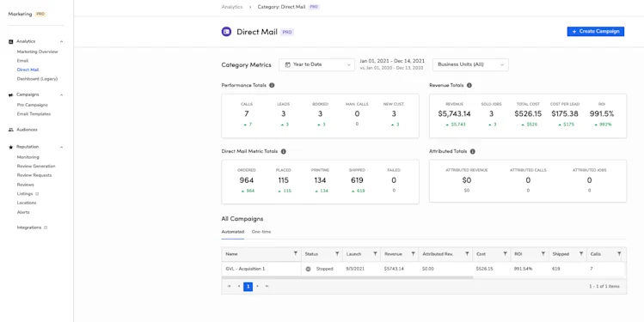
Task: Click the 1 - 1 of 1 items text
Action: point(604,286)
